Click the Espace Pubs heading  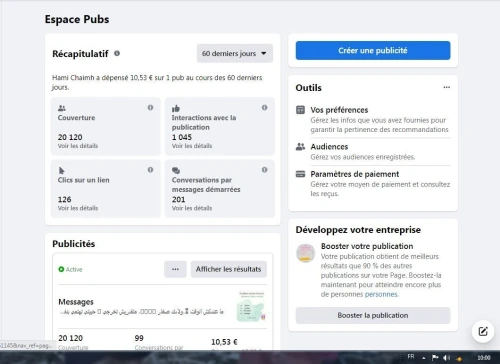pos(77,19)
